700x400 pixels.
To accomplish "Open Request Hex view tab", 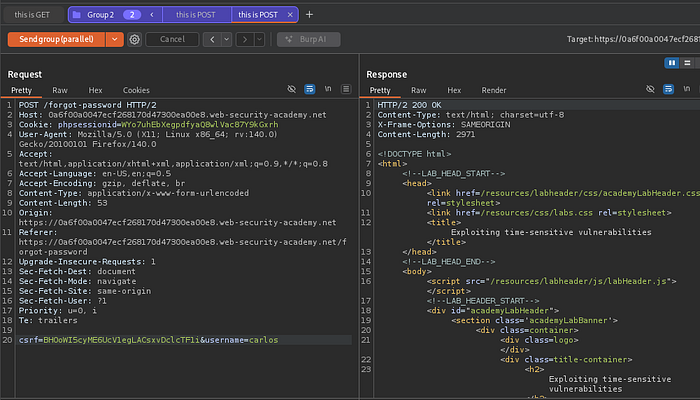I will (95, 90).
